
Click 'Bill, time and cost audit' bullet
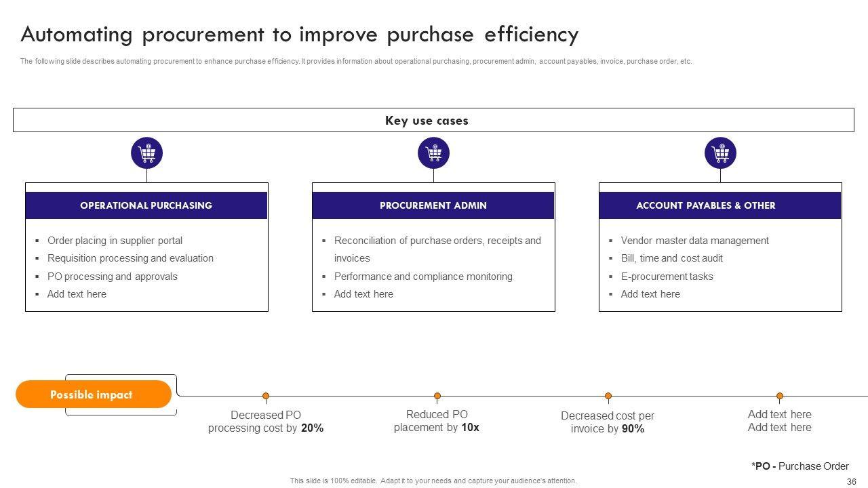pos(672,258)
